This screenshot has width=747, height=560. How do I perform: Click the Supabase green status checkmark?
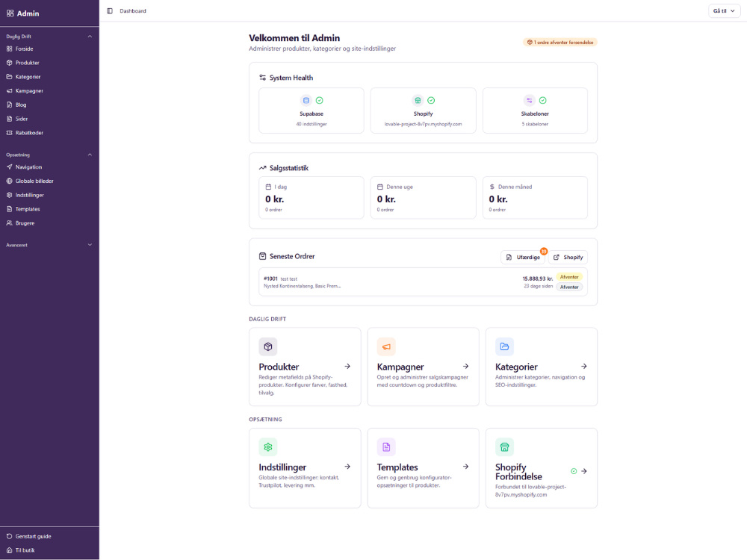[320, 101]
